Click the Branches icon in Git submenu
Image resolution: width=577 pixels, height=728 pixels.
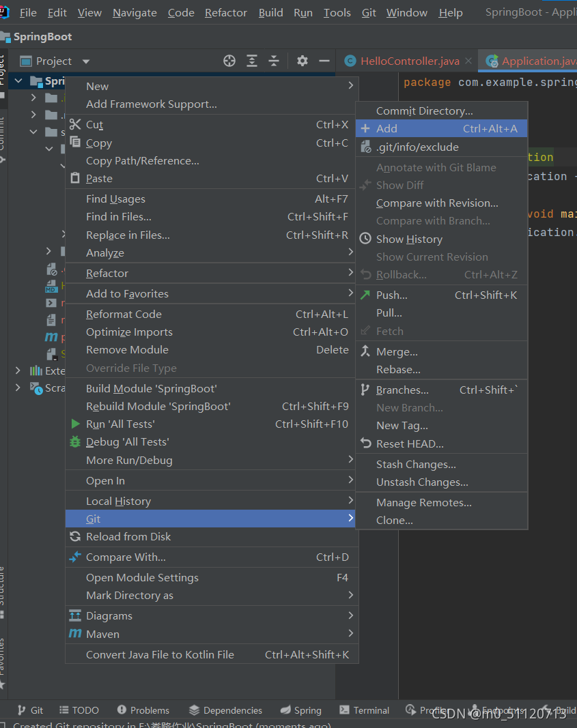coord(365,390)
